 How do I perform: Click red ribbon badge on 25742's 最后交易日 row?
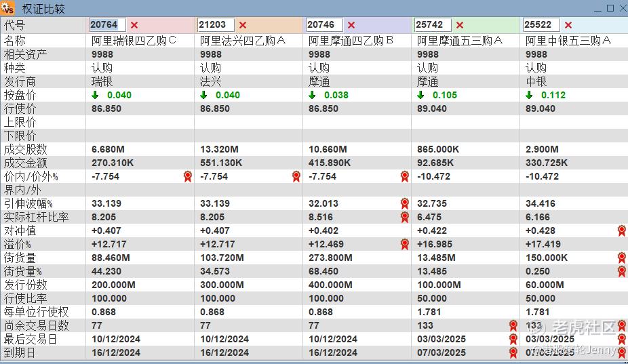tap(513, 339)
